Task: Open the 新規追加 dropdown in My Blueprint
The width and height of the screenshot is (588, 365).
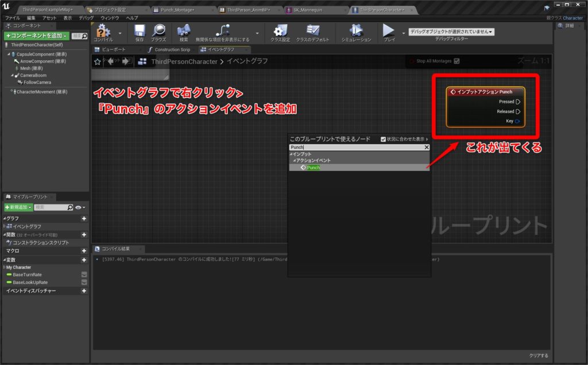Action: pos(18,207)
